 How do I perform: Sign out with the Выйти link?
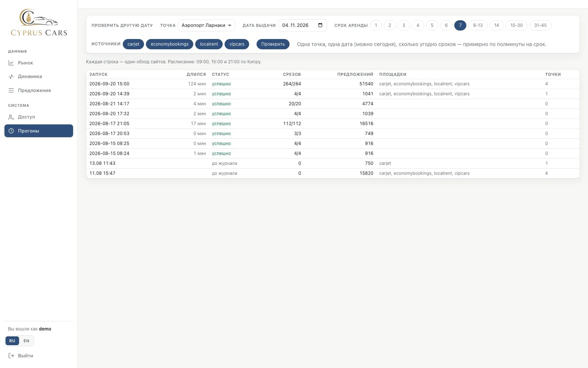click(39, 356)
